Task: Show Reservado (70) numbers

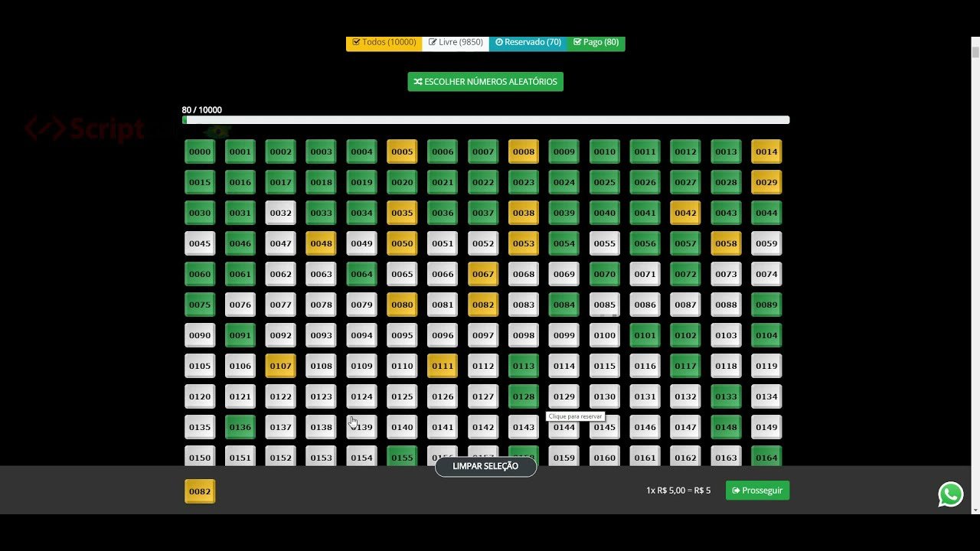Action: (x=528, y=42)
